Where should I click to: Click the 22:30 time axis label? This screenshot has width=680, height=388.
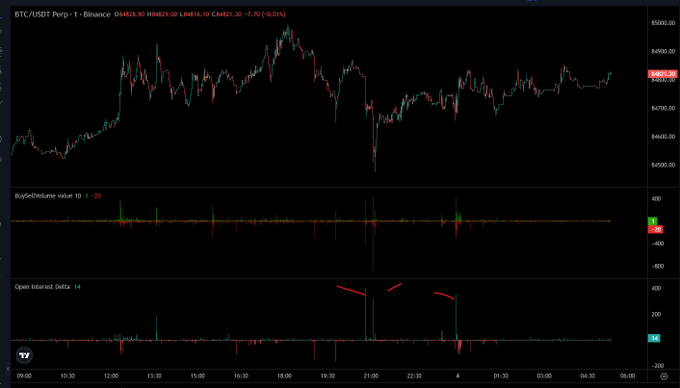point(414,376)
